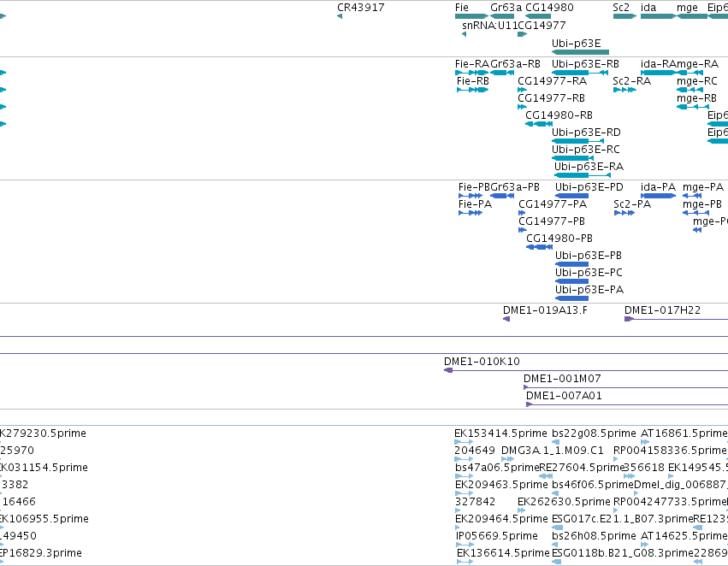Click the CG14977-RB transcript label
The width and height of the screenshot is (728, 566).
point(552,98)
